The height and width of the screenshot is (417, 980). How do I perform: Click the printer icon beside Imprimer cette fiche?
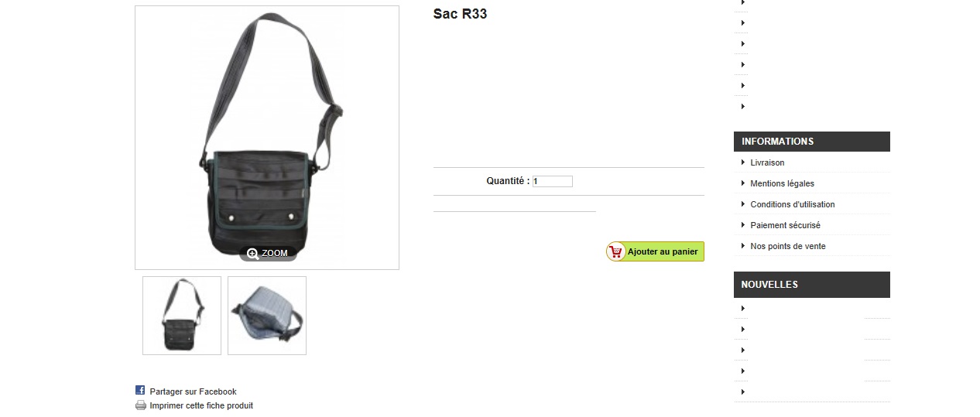point(141,405)
